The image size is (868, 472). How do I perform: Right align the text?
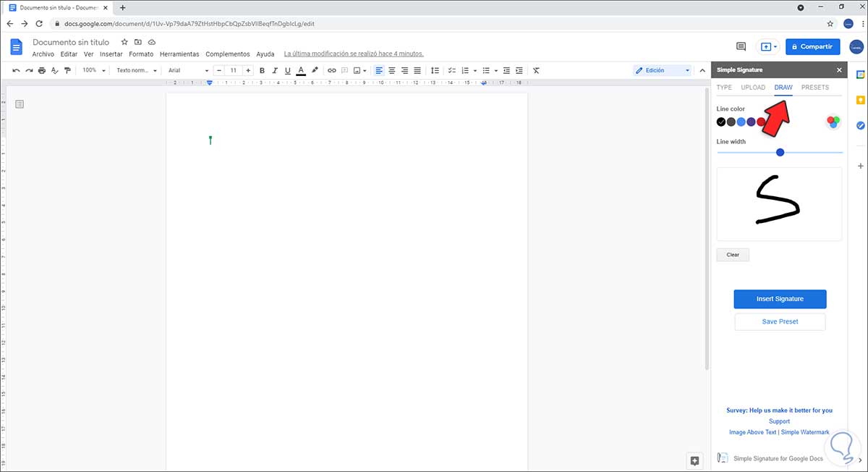pos(404,70)
